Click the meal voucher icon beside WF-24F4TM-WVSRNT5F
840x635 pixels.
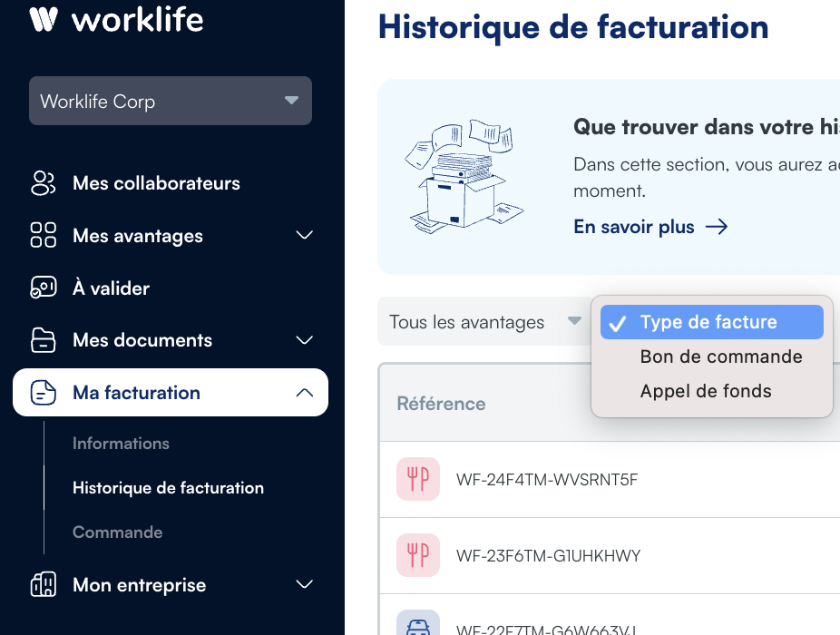417,478
